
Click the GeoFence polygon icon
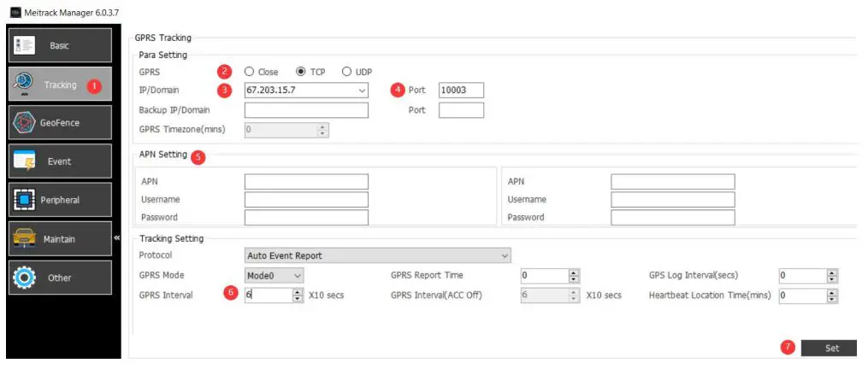click(24, 123)
